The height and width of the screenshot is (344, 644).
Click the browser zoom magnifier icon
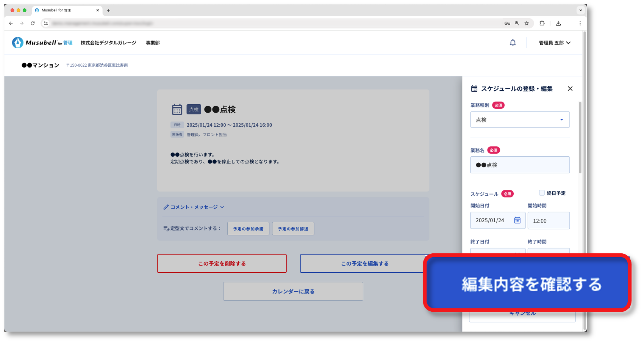click(x=517, y=23)
